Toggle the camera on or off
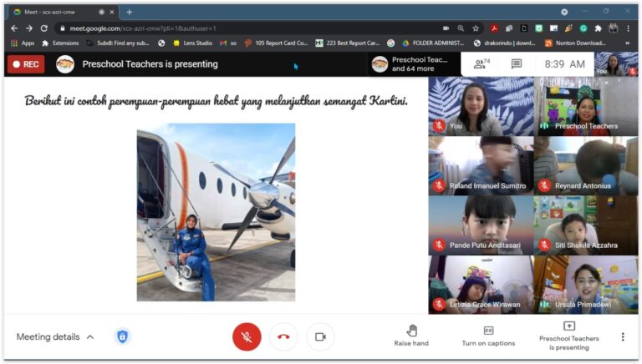The image size is (642, 364). [x=320, y=336]
